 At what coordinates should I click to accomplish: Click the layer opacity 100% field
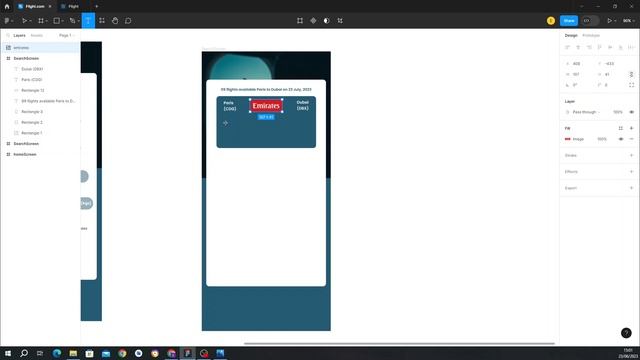(618, 112)
